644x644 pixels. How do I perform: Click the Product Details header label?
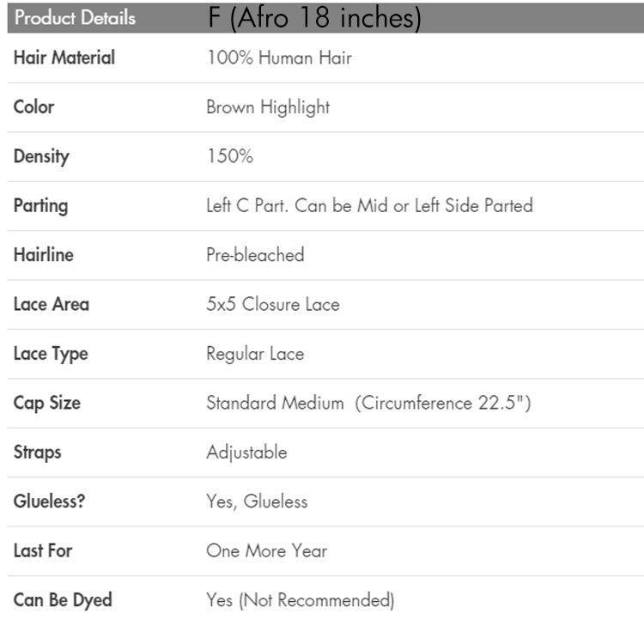(76, 18)
